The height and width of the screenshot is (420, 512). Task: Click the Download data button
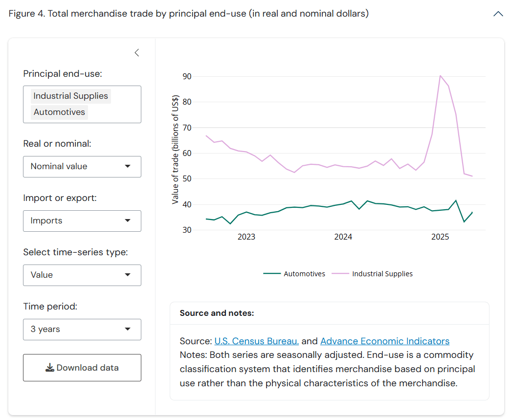point(82,368)
